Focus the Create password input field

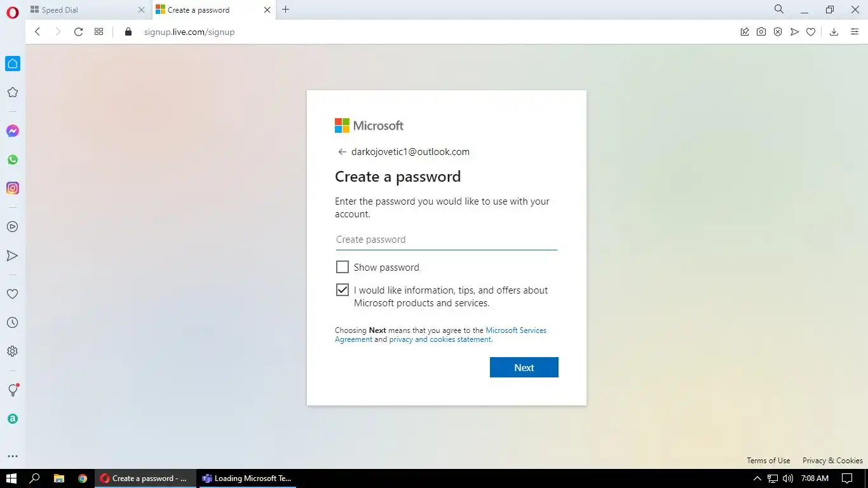tap(447, 240)
